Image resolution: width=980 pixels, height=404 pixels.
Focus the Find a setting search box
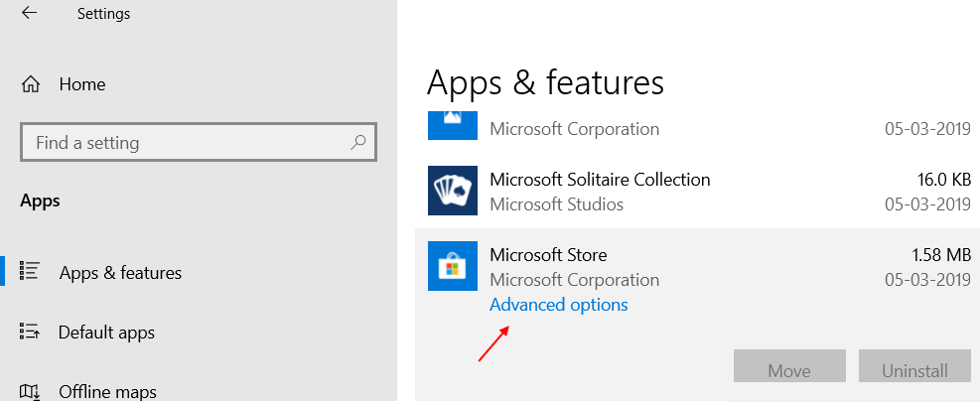tap(199, 143)
